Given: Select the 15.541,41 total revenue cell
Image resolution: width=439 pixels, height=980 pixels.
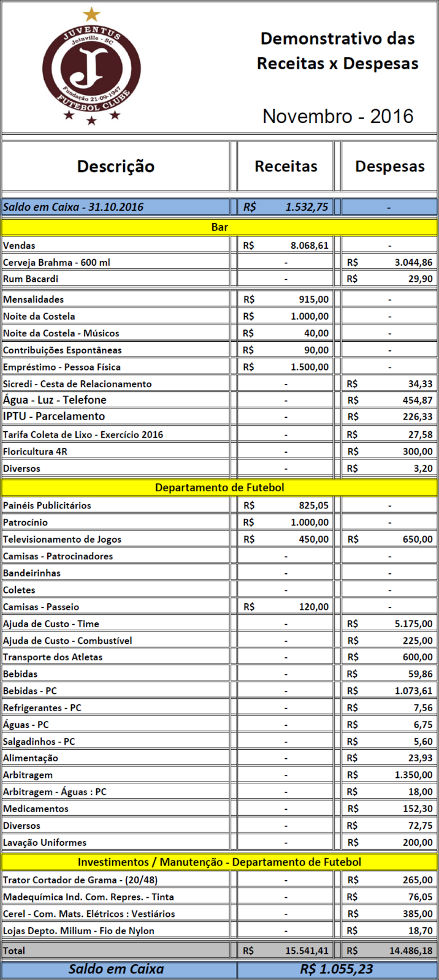Looking at the screenshot, I should pyautogui.click(x=286, y=951).
